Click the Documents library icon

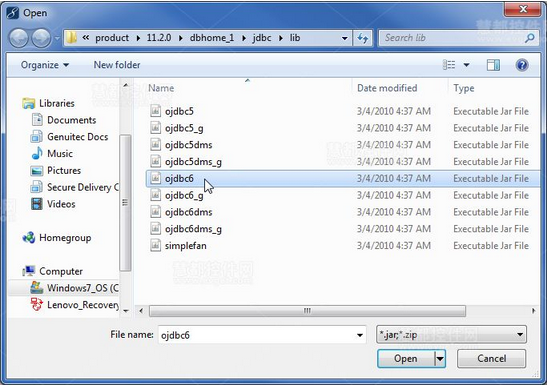point(37,120)
